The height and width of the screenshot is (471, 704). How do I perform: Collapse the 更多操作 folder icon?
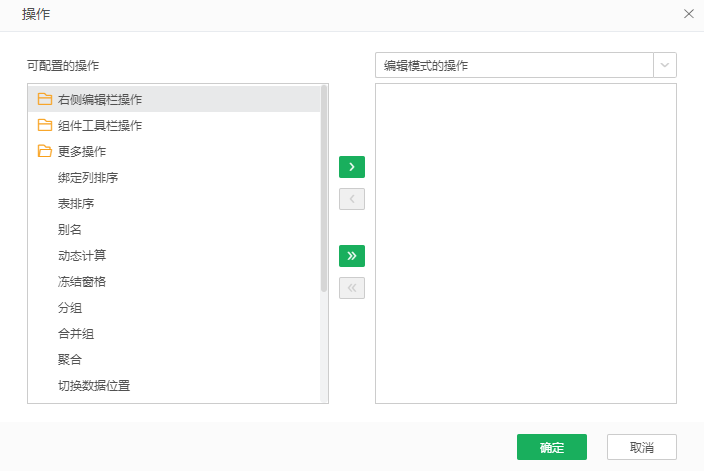(x=44, y=152)
